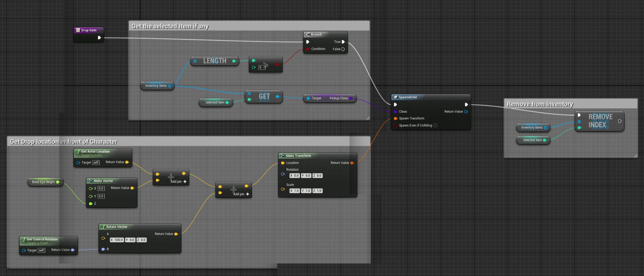Image resolution: width=644 pixels, height=276 pixels.
Task: Select the Get Actor Location node header
Action: (x=103, y=153)
